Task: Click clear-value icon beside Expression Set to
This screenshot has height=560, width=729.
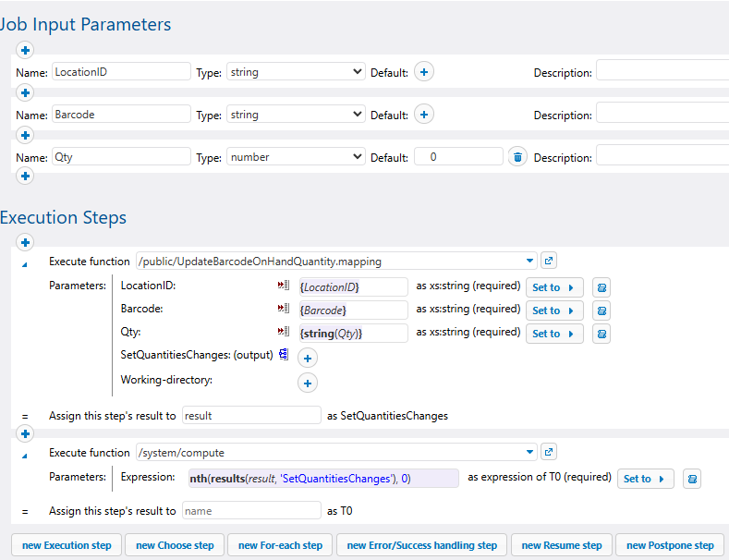Action: click(691, 479)
